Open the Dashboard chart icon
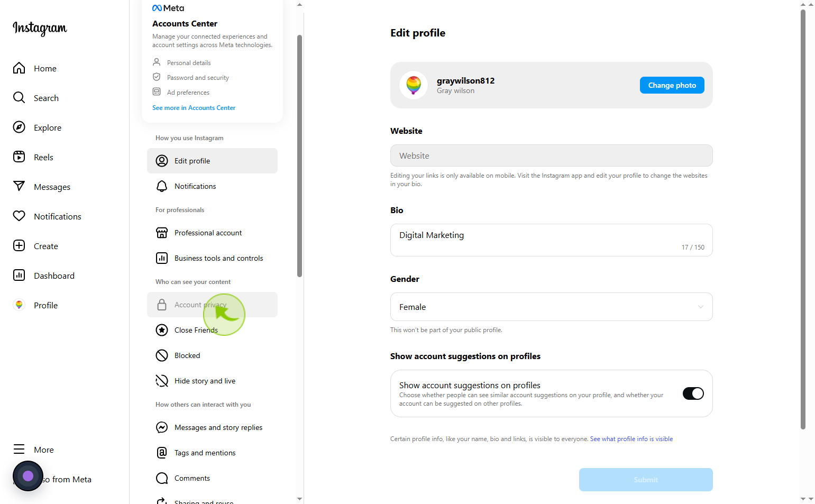815x504 pixels. tap(19, 275)
